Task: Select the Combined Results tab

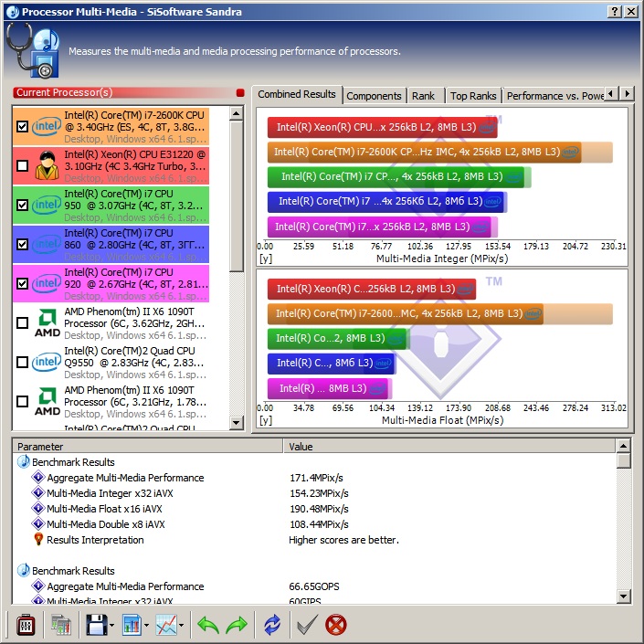Action: coord(297,94)
